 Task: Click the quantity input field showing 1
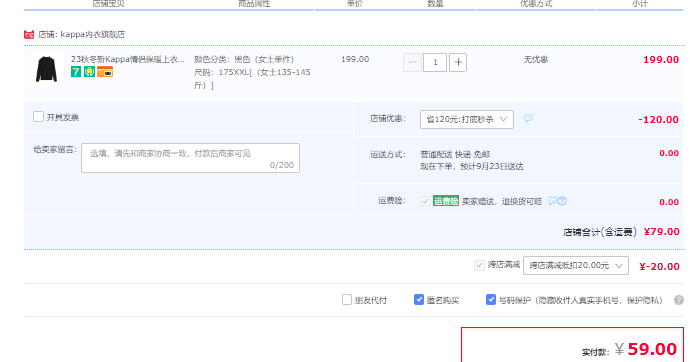point(435,62)
